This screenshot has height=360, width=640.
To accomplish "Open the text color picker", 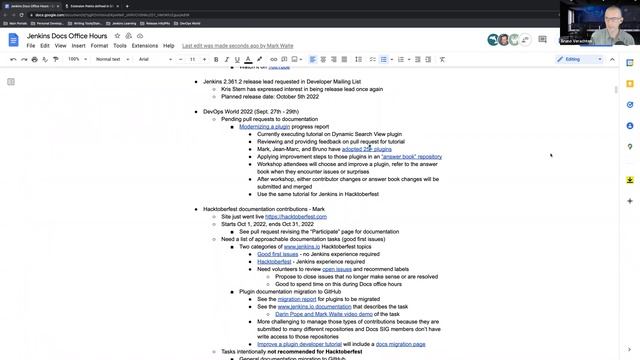I will tap(248, 60).
